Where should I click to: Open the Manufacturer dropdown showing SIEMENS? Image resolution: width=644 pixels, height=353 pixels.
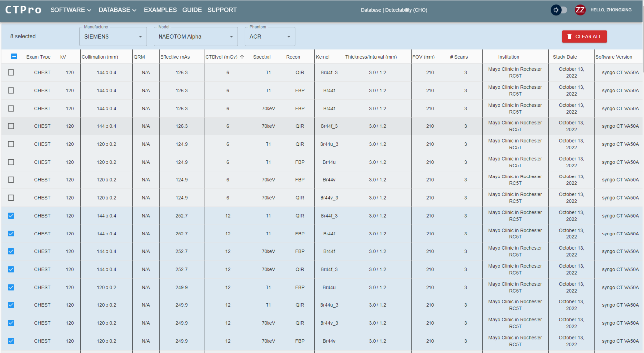(113, 37)
